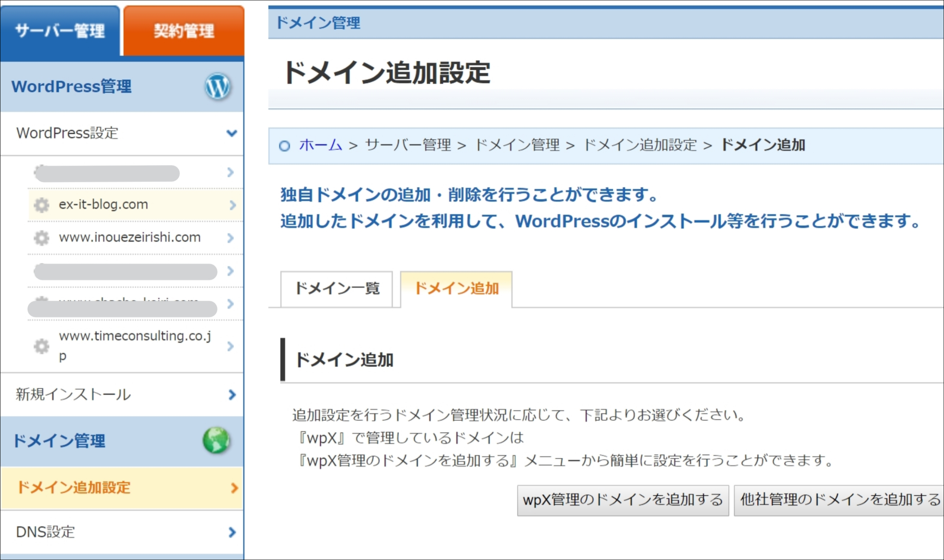Click the green globe domain icon
Viewport: 944px width, 560px height.
(216, 440)
